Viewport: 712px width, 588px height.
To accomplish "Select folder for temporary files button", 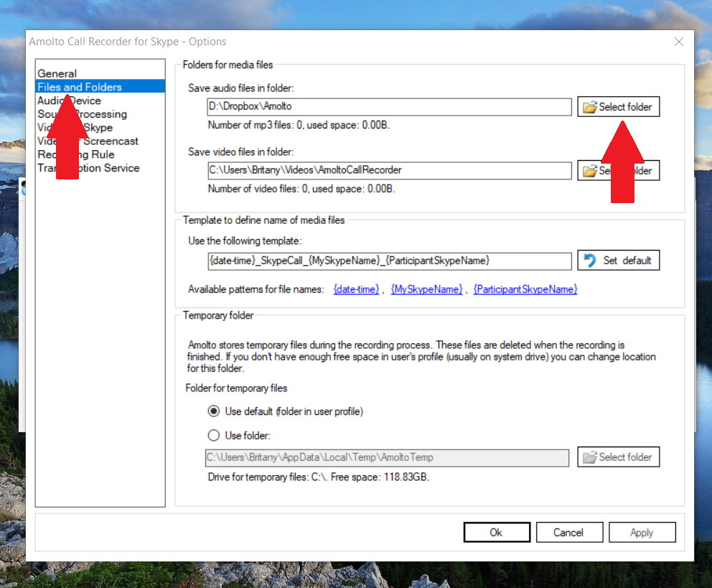I will click(619, 457).
